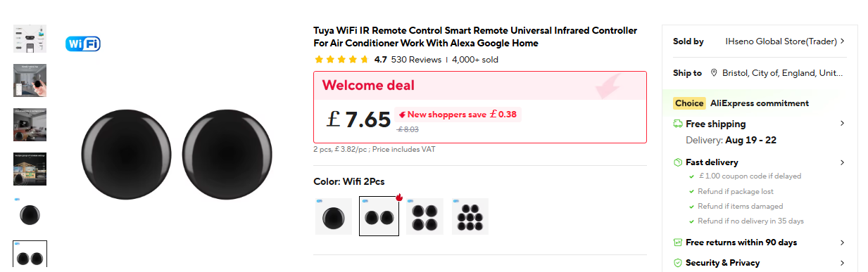Click the star rating icons
The height and width of the screenshot is (272, 868).
click(x=341, y=60)
